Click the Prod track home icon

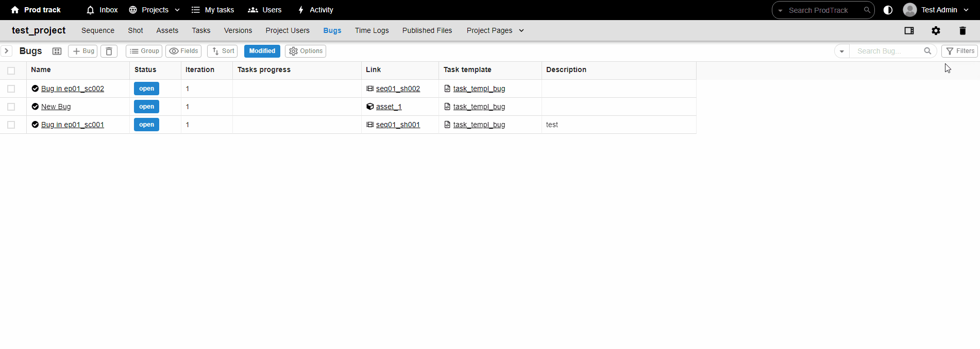click(14, 10)
